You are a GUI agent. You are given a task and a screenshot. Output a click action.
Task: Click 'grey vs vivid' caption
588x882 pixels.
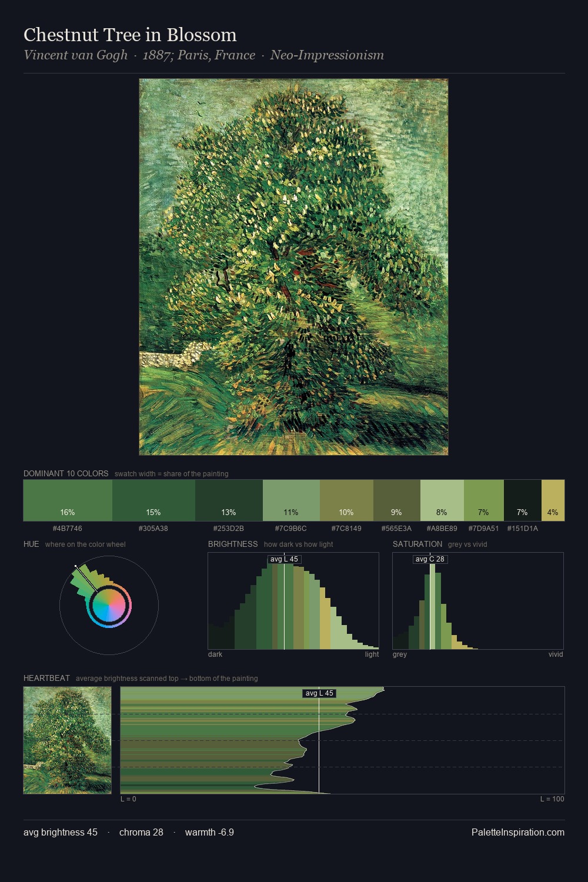coord(467,544)
